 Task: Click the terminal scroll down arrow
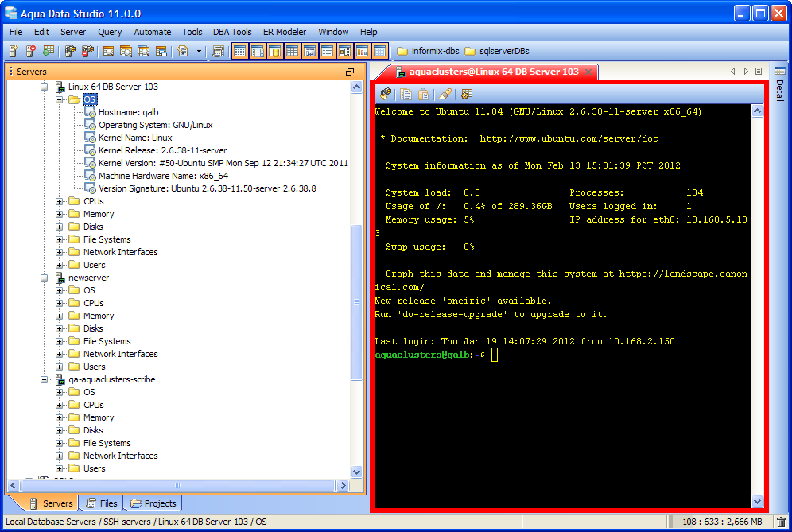pyautogui.click(x=757, y=501)
